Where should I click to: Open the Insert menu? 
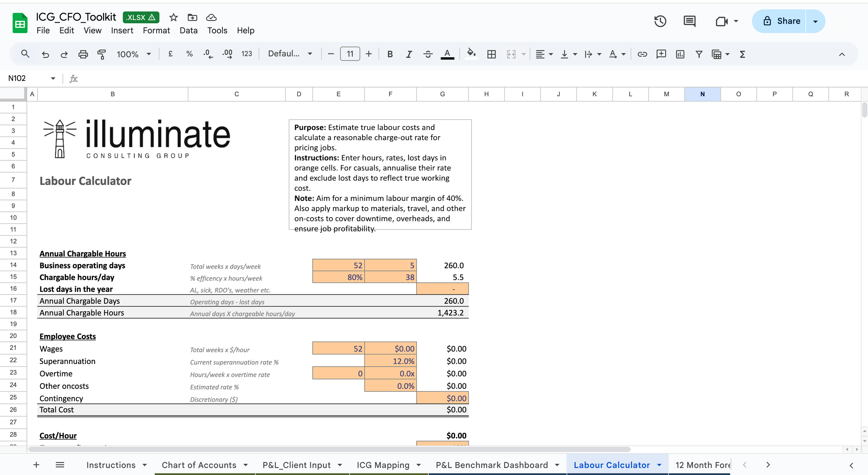(x=122, y=31)
